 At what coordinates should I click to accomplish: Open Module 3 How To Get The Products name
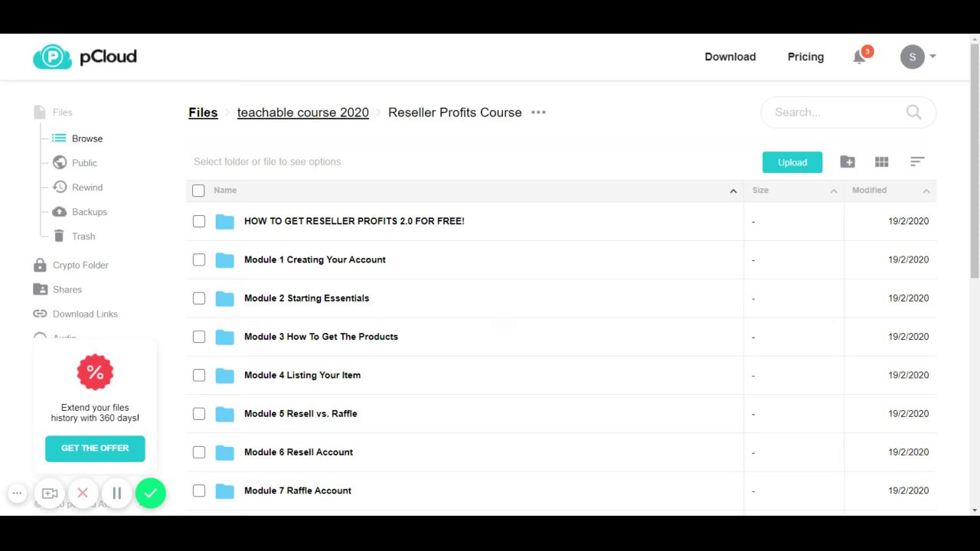[x=321, y=337]
